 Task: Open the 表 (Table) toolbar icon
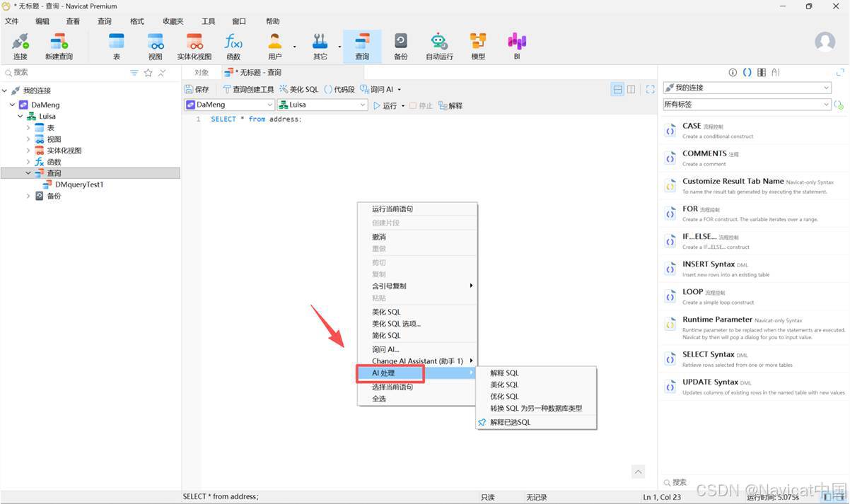[117, 47]
